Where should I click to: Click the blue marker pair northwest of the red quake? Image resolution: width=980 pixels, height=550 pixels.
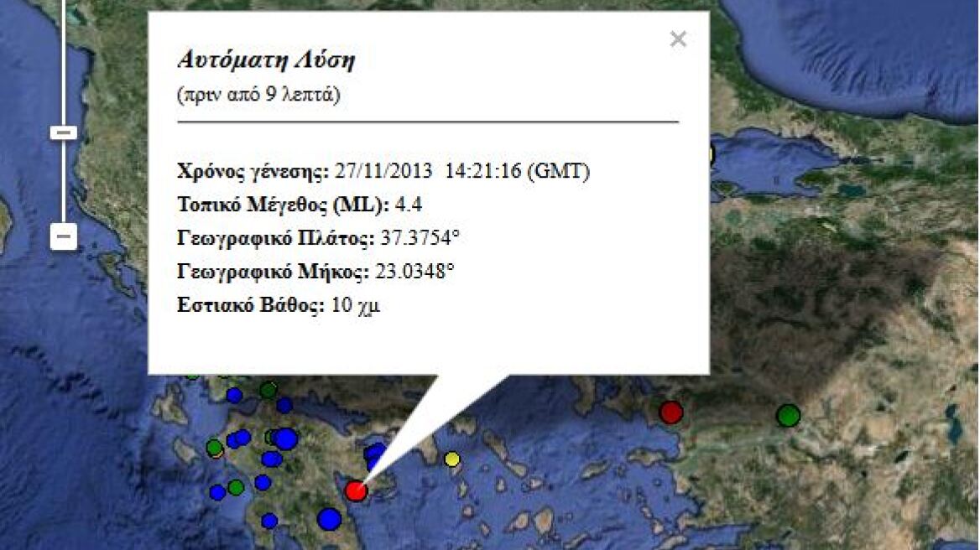coord(373,454)
